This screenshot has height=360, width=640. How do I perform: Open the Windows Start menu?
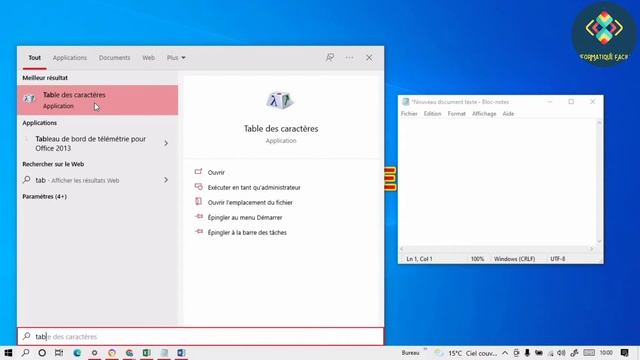click(x=8, y=353)
